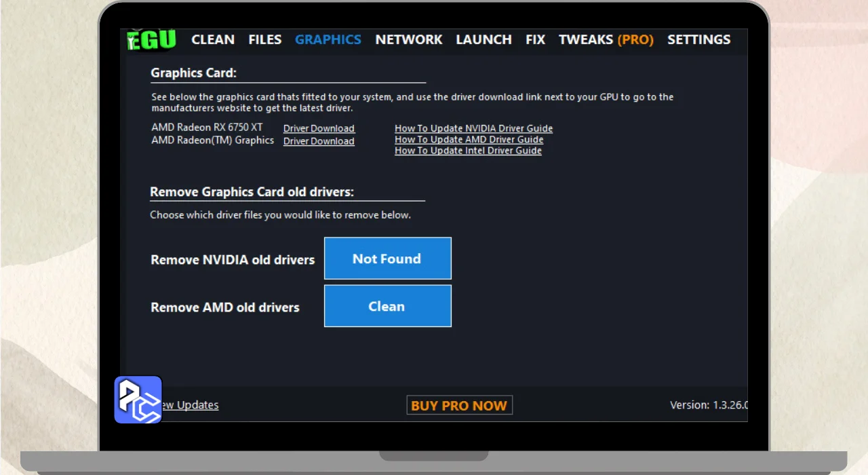
Task: Click the AMD Radeon(TM) Graphics text
Action: point(212,140)
